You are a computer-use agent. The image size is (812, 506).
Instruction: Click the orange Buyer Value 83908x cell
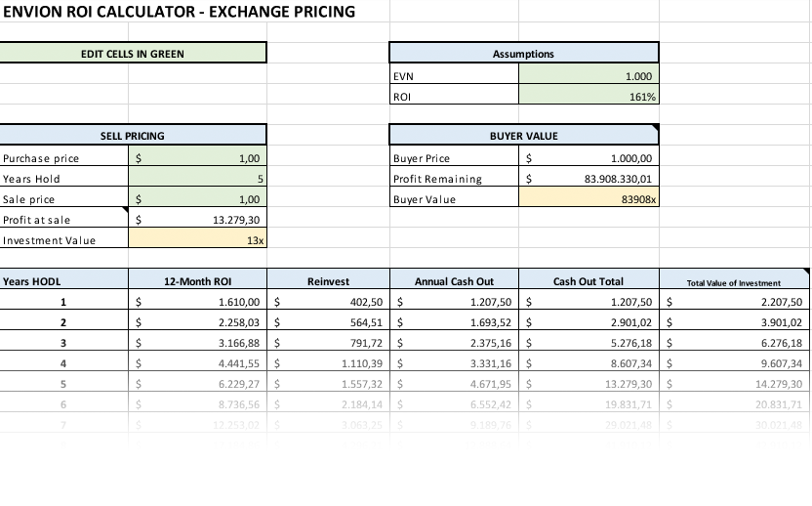click(589, 199)
